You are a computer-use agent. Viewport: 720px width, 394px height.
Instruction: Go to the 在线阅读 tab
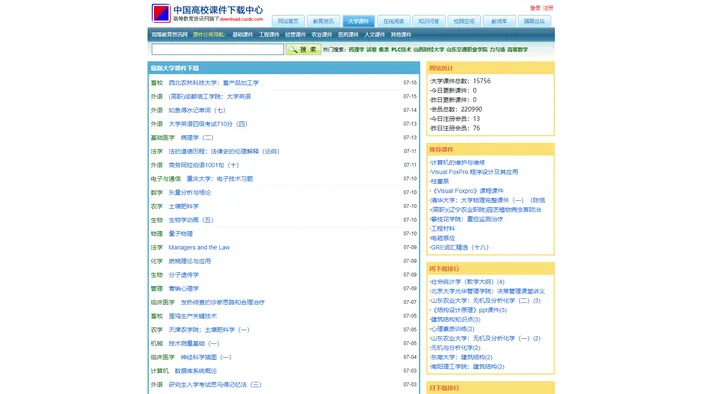pos(394,21)
